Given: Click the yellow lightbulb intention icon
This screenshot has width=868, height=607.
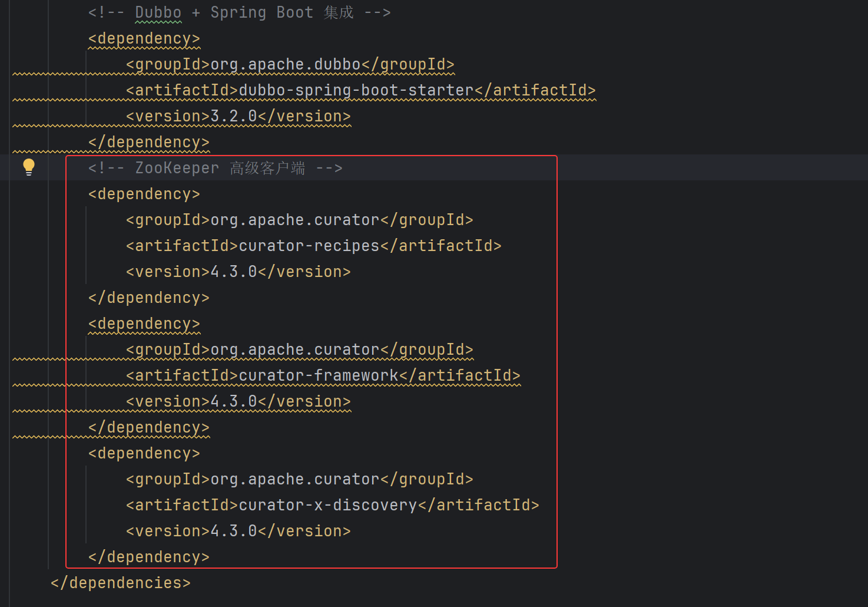Looking at the screenshot, I should (x=29, y=167).
